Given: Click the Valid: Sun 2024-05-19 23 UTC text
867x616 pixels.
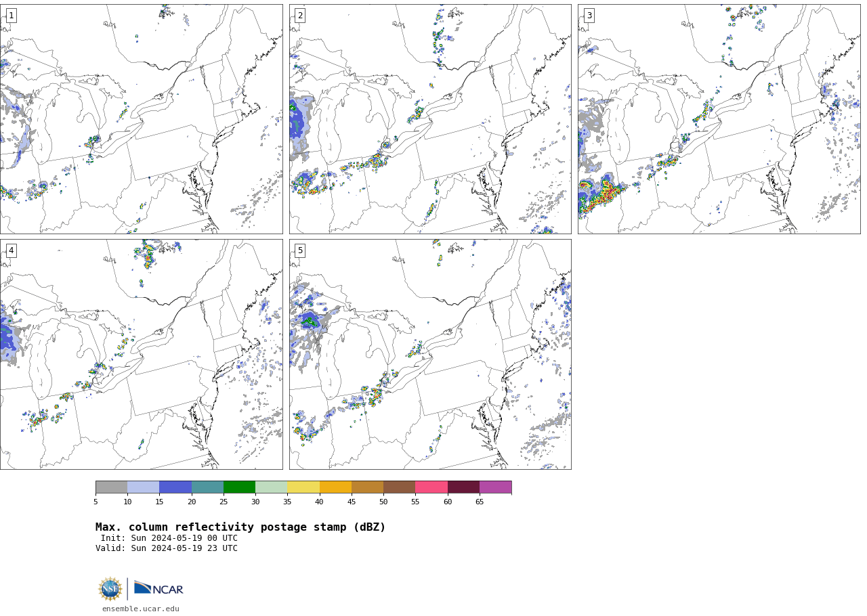Looking at the screenshot, I should 167,548.
